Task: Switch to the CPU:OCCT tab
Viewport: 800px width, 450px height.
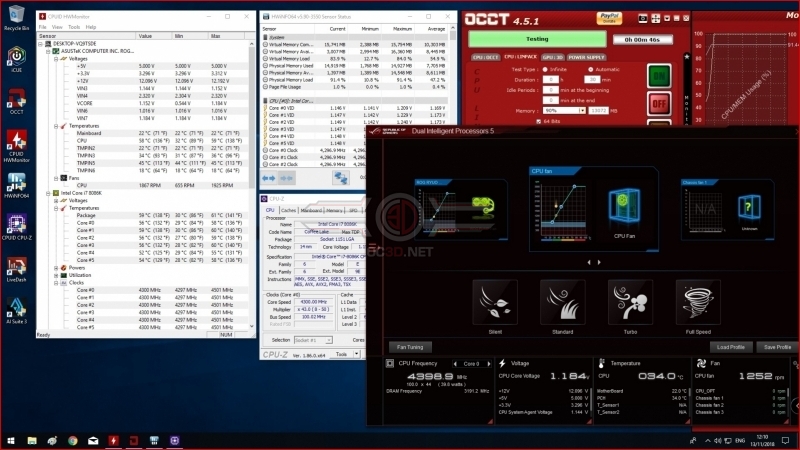Action: tap(485, 57)
